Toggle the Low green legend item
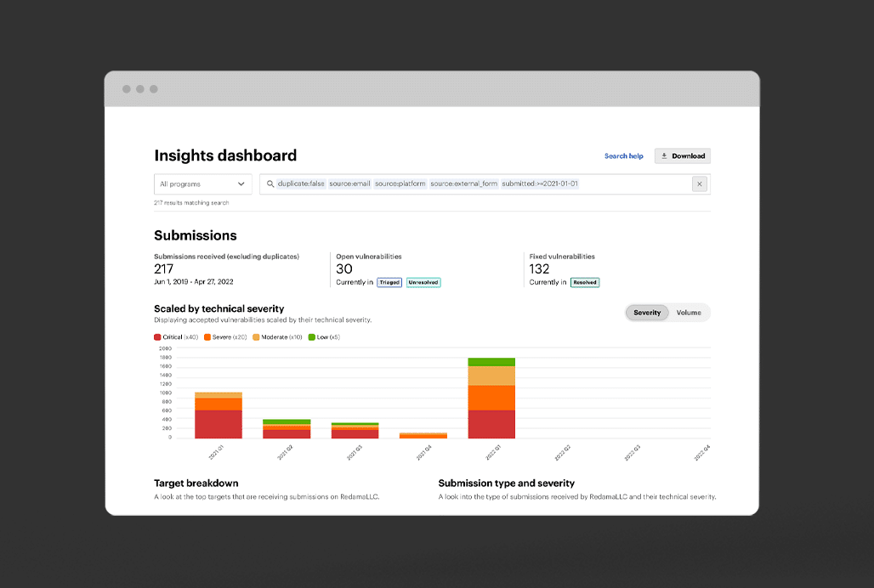 [x=323, y=337]
